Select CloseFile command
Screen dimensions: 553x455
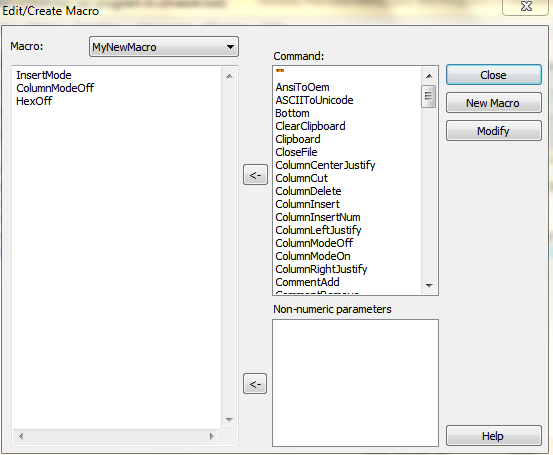[296, 152]
